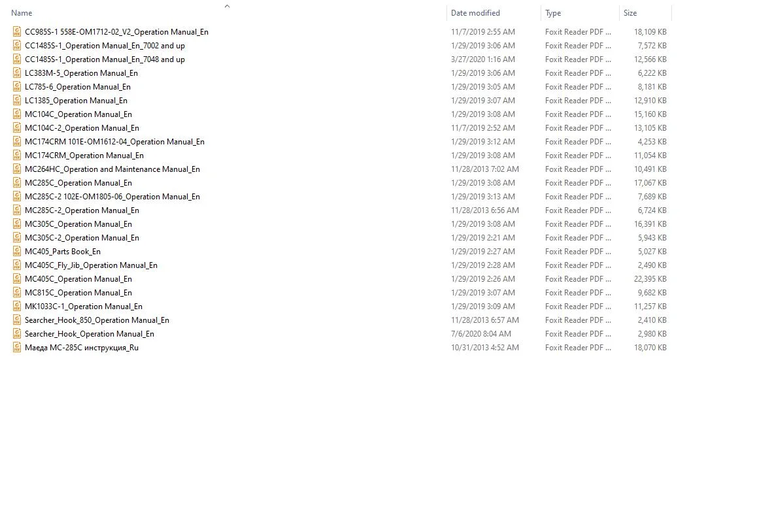772x532 pixels.
Task: Select PDF icon of LC1385_Operation Manual_En
Action: (17, 101)
